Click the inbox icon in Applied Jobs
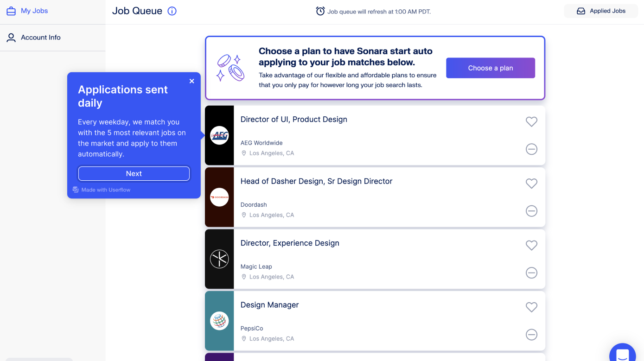Image resolution: width=644 pixels, height=361 pixels. [581, 11]
